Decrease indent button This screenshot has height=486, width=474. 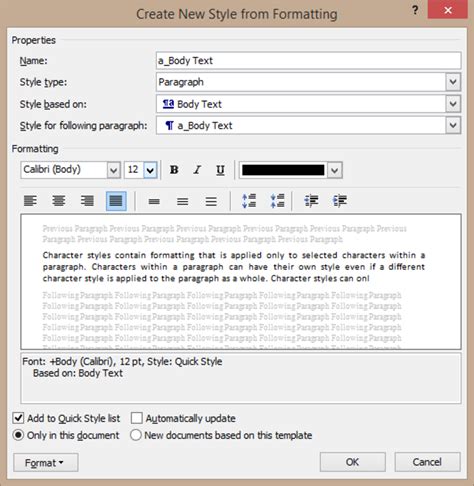coord(311,201)
